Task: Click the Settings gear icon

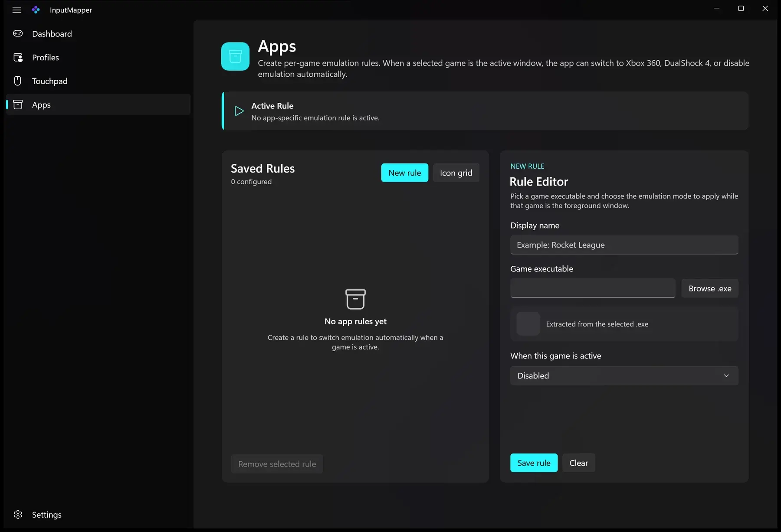Action: (x=18, y=514)
